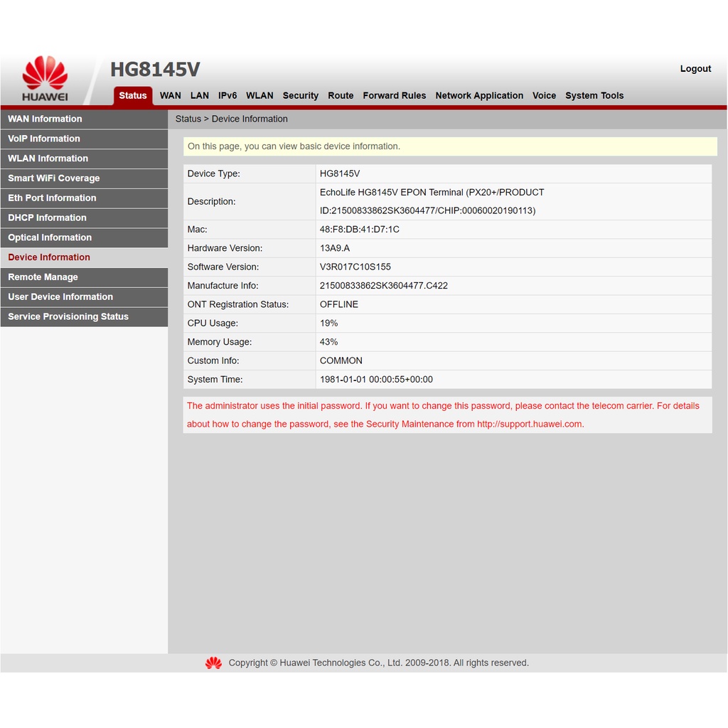Go to the WLAN tab
This screenshot has width=728, height=728.
[x=259, y=96]
